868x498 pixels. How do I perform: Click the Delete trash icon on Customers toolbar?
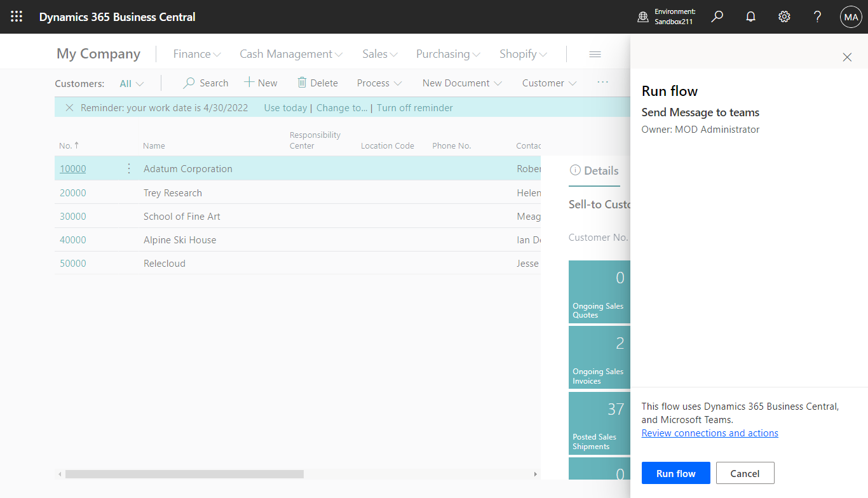tap(301, 83)
